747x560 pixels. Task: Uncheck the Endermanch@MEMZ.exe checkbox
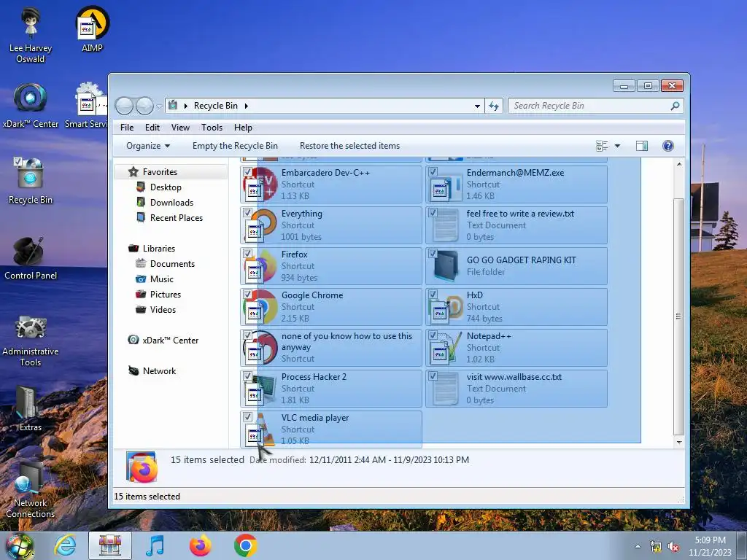433,172
